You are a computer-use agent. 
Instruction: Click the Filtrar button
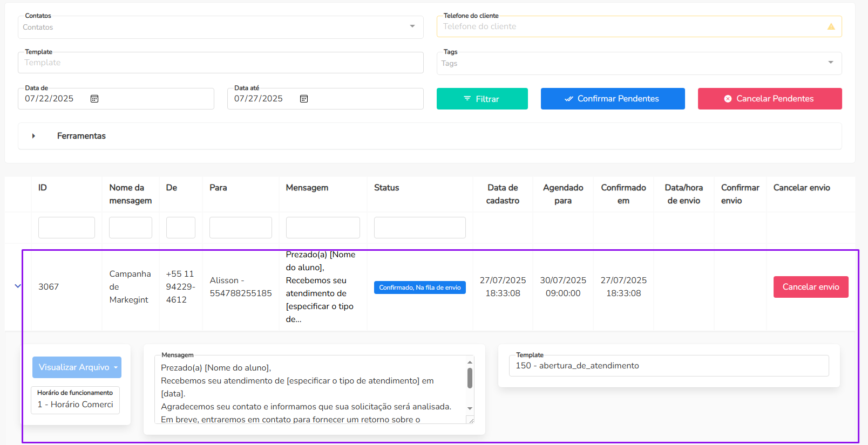click(482, 99)
